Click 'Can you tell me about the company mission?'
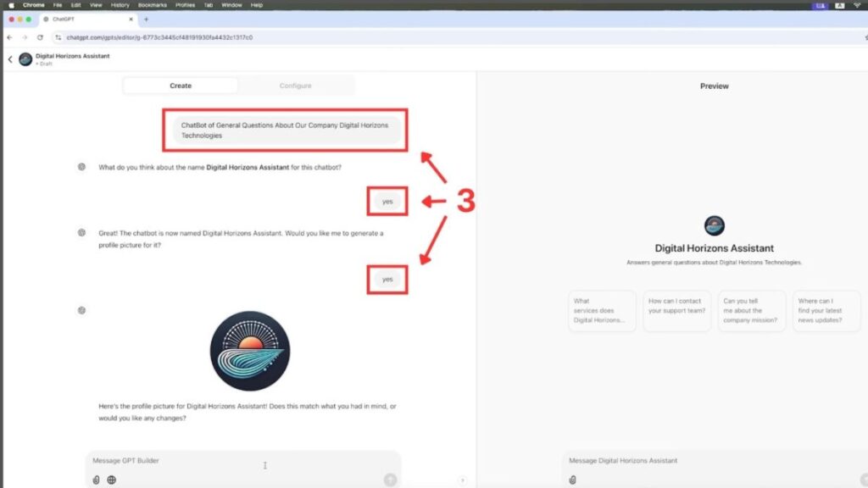868x488 pixels. pos(752,311)
